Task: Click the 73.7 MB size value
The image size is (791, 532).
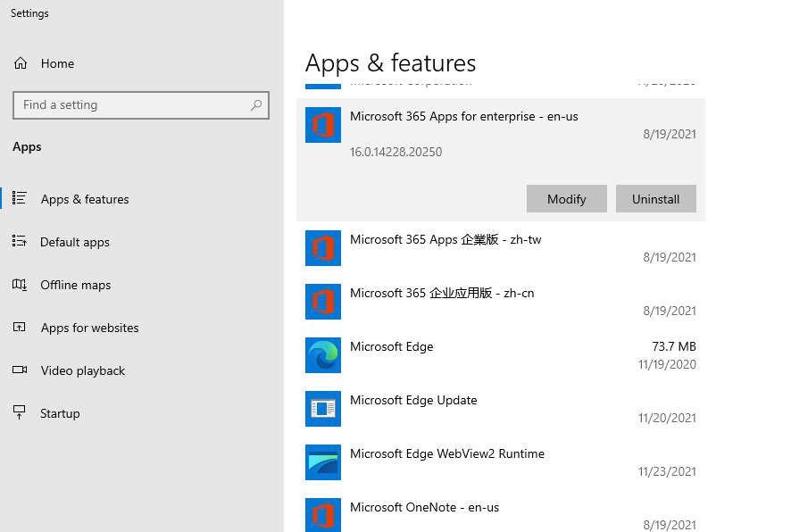Action: pos(674,346)
